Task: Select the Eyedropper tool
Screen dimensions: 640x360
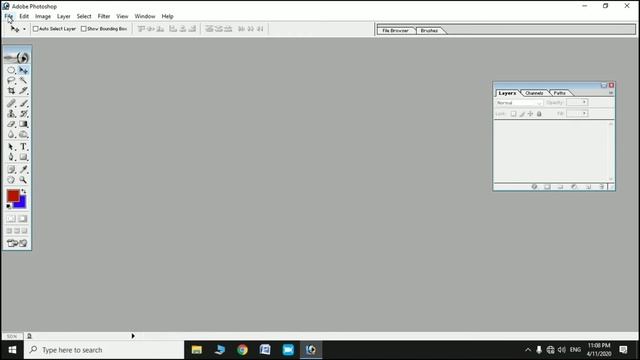Action: click(23, 169)
